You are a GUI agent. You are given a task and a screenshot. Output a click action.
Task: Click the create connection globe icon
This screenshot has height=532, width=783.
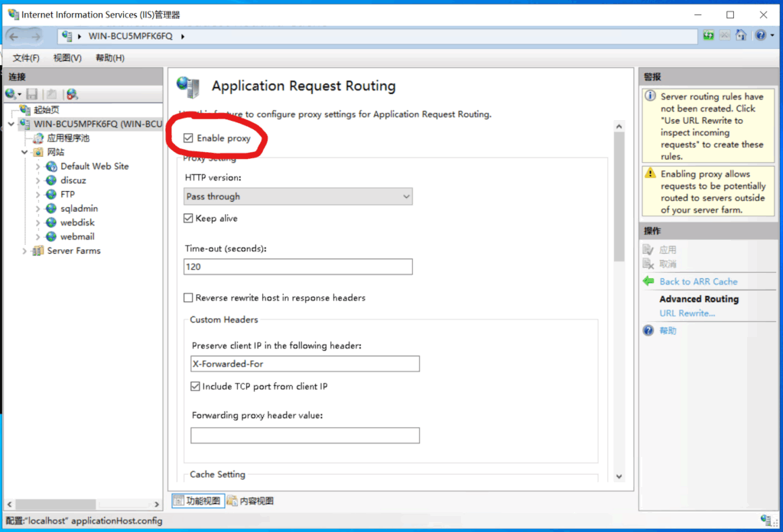(10, 94)
